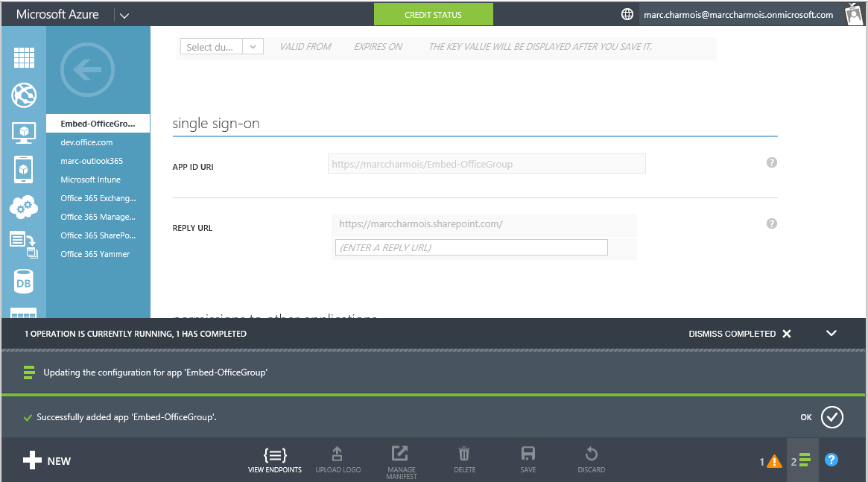Open the blue help question mark
This screenshot has width=868, height=482.
point(831,460)
